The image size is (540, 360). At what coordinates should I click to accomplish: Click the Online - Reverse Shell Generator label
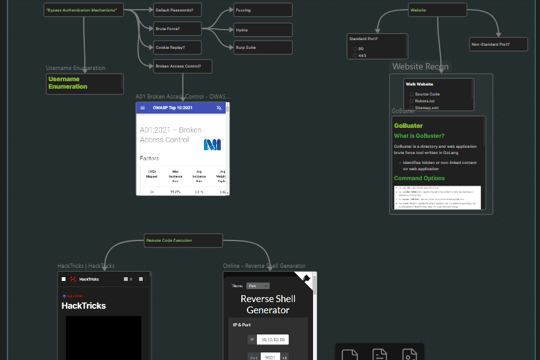coord(264,266)
